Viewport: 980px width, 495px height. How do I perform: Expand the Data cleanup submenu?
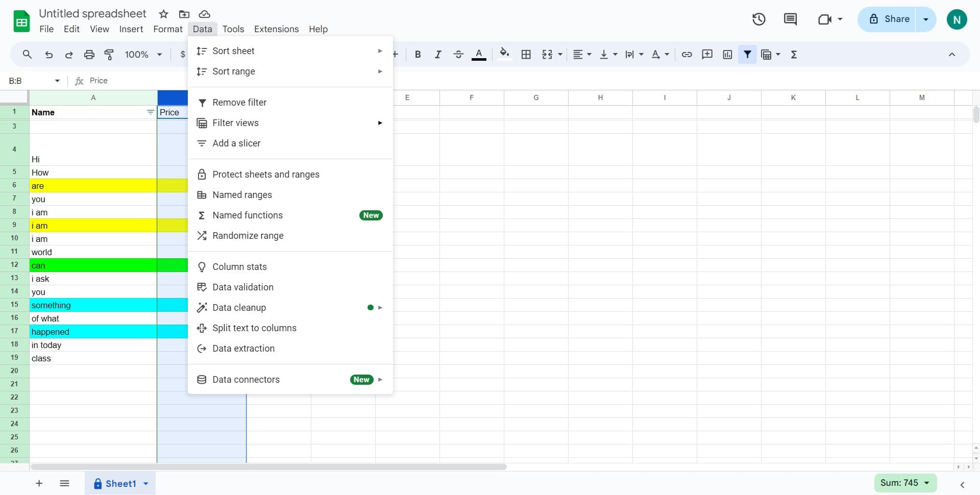point(380,307)
